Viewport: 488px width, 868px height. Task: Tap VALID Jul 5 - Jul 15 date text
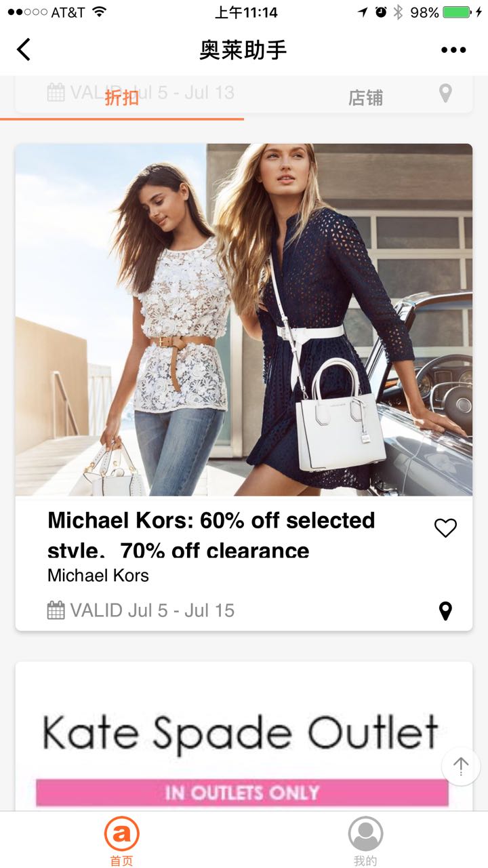pos(152,610)
